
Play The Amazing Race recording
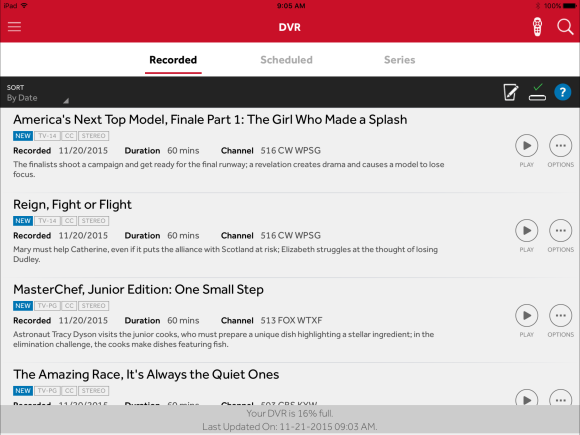(x=526, y=398)
